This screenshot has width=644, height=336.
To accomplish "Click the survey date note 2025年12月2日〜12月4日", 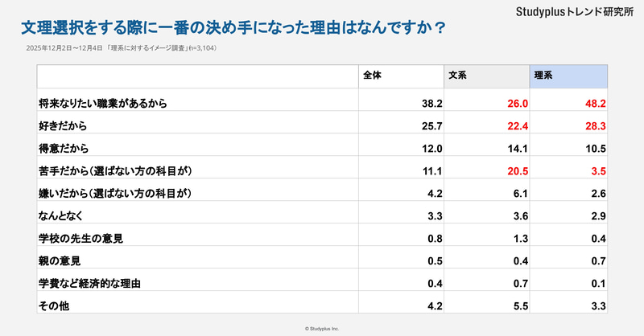I will tap(64, 48).
